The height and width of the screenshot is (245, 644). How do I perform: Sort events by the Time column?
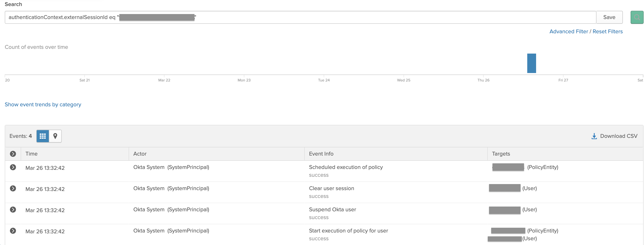(32, 154)
